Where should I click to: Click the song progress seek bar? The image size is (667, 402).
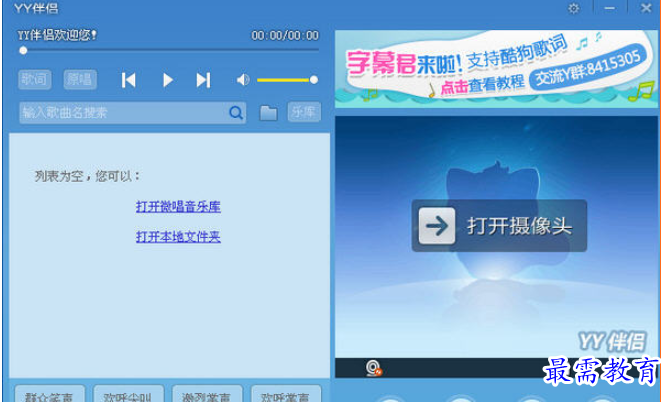pos(169,50)
